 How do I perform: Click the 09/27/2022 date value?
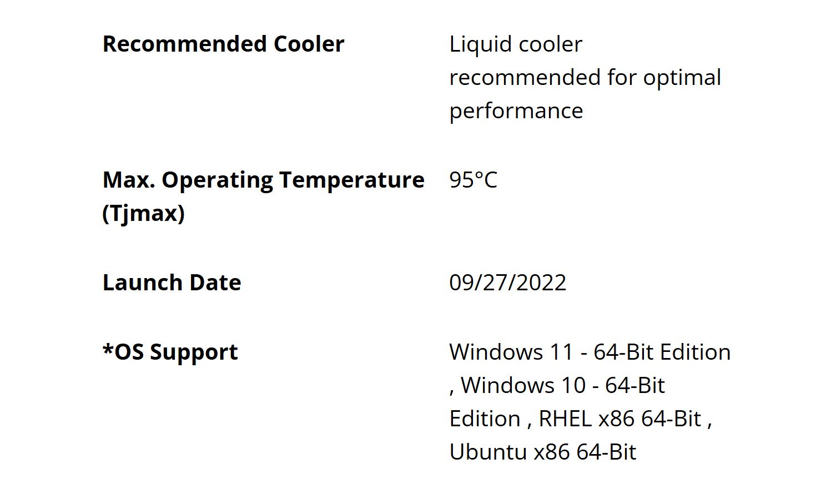[507, 283]
